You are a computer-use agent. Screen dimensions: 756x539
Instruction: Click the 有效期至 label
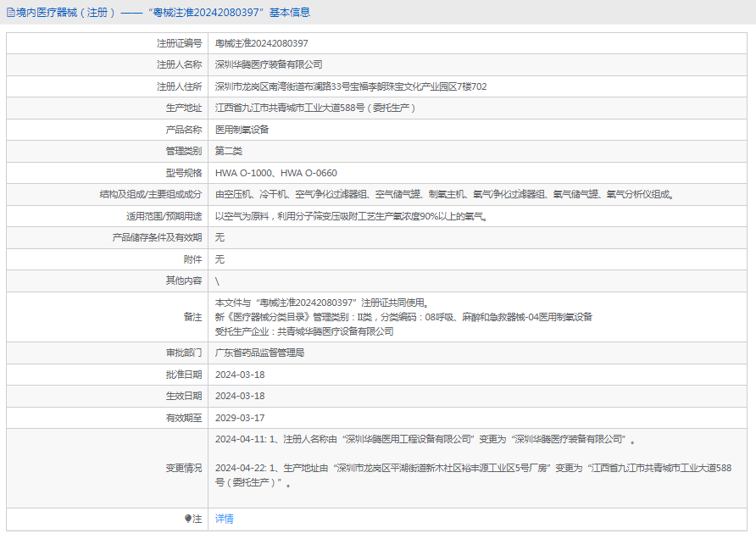coord(184,418)
